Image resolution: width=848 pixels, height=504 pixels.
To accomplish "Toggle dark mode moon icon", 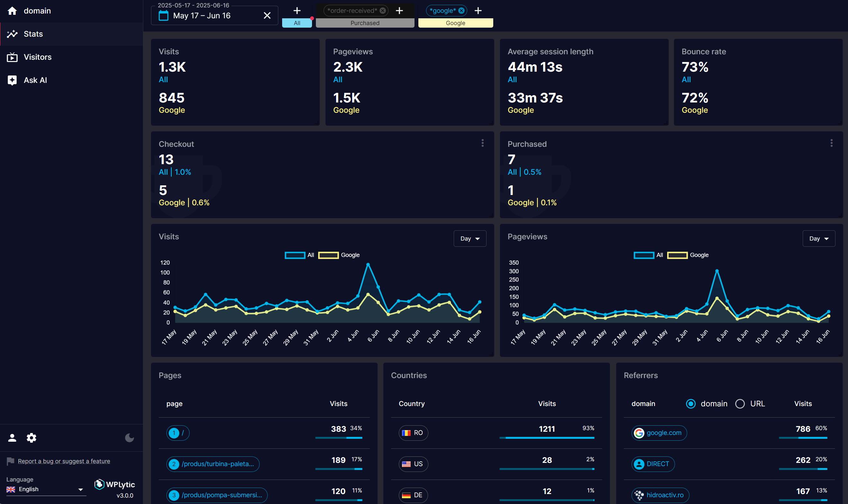I will (x=129, y=438).
